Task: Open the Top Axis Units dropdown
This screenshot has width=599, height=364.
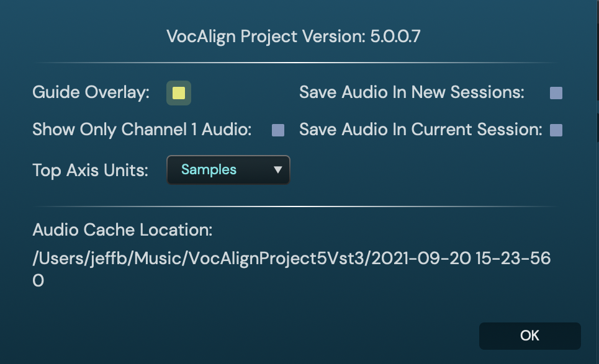Action: 228,170
